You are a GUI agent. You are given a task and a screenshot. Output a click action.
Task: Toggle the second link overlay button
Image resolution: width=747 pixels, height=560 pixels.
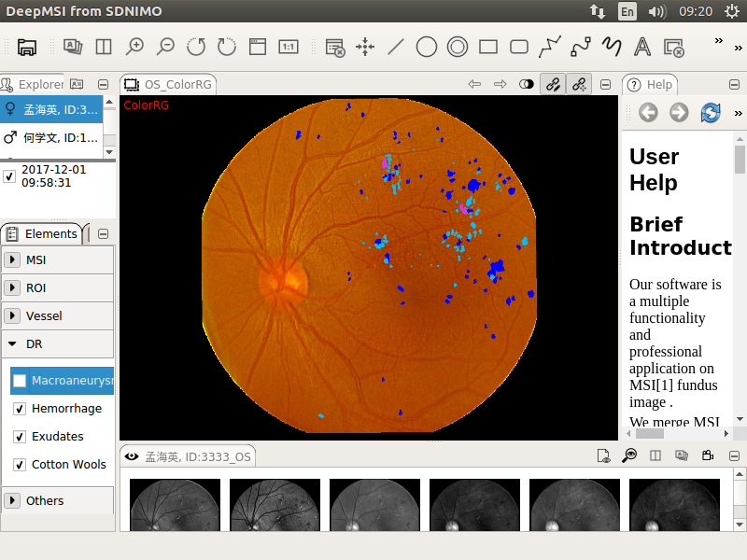[579, 84]
